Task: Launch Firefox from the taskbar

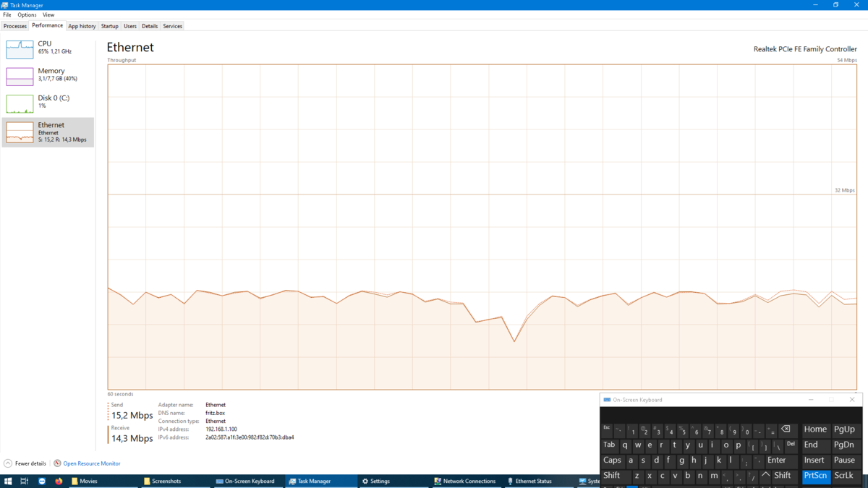Action: coord(58,480)
